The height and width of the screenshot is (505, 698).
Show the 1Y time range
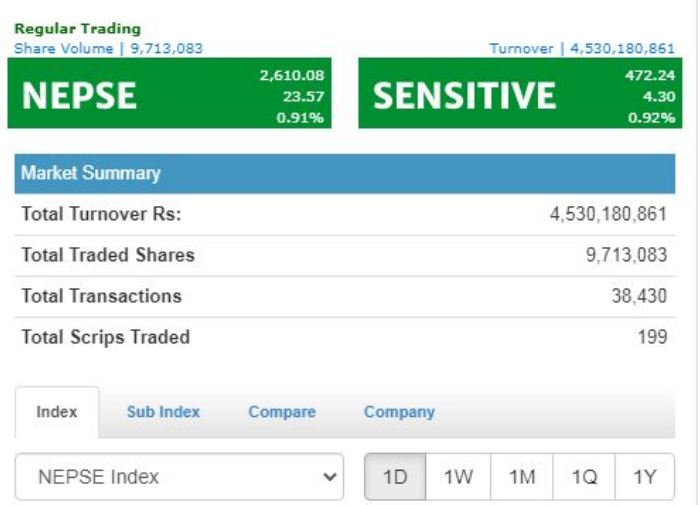click(x=645, y=477)
